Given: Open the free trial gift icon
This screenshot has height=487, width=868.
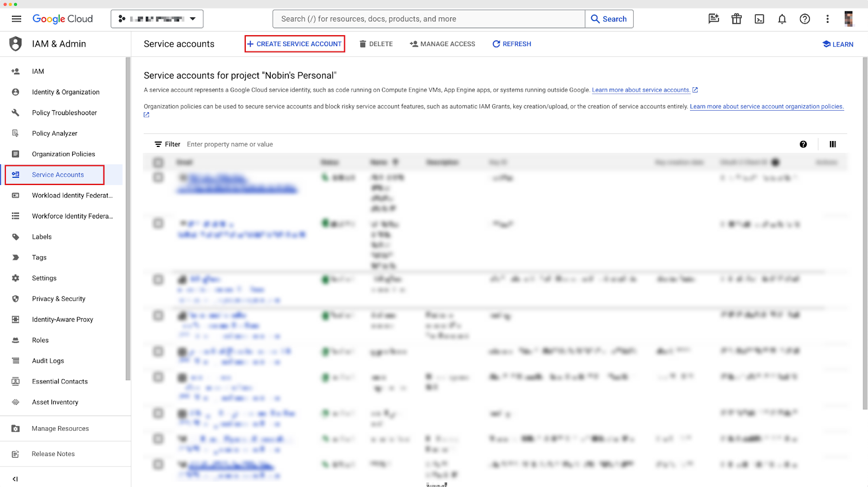Looking at the screenshot, I should click(x=737, y=19).
